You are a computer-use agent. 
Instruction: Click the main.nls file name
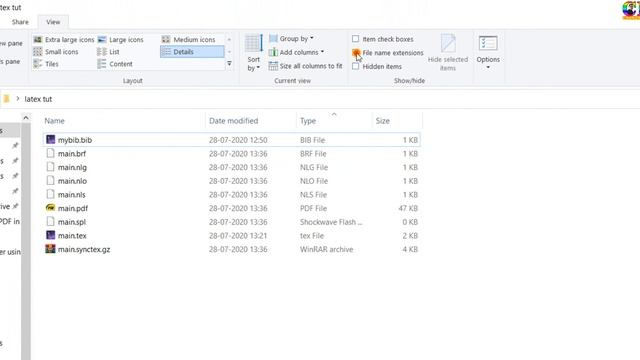(71, 195)
